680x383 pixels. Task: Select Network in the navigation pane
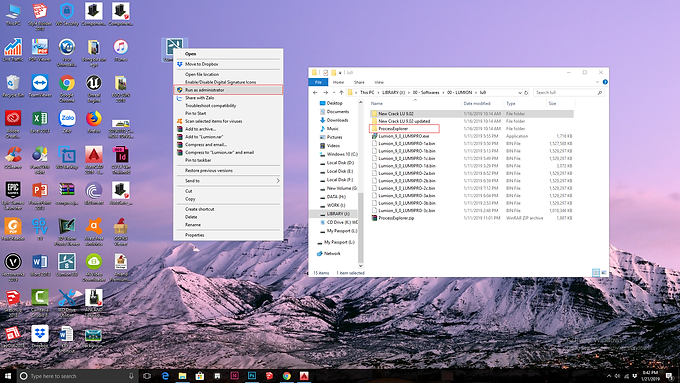coord(332,253)
